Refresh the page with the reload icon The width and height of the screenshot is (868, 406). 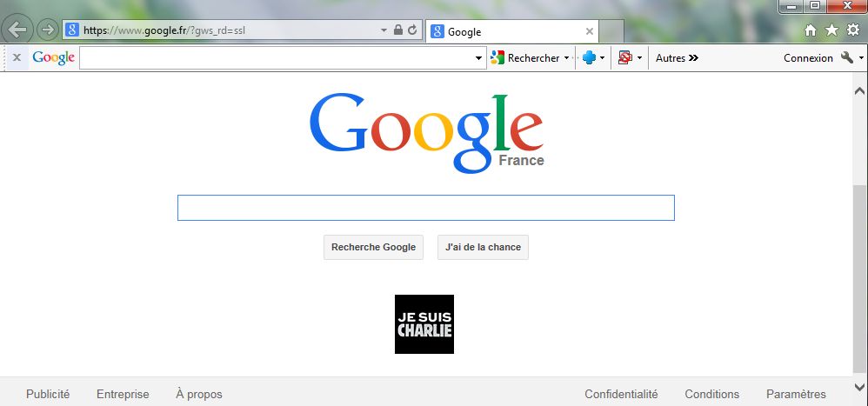412,30
